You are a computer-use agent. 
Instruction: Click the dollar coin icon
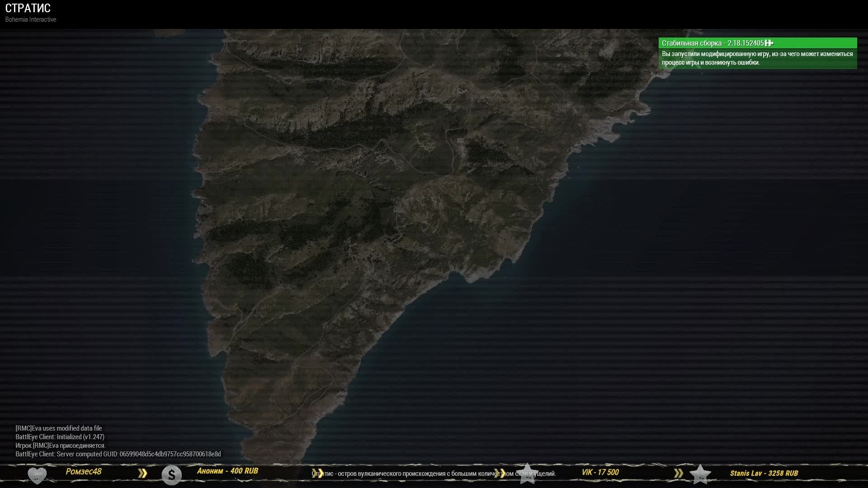tap(171, 475)
